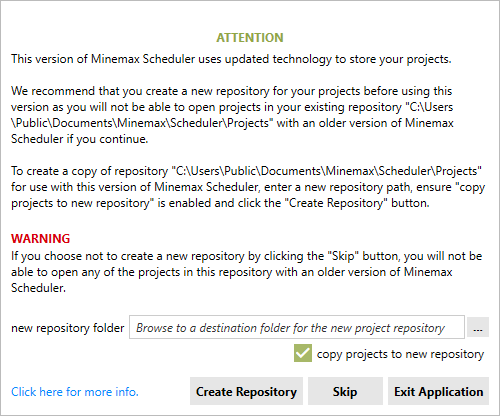Exit Application via the bottom button
Viewport: 500px width, 416px height.
pos(438,391)
